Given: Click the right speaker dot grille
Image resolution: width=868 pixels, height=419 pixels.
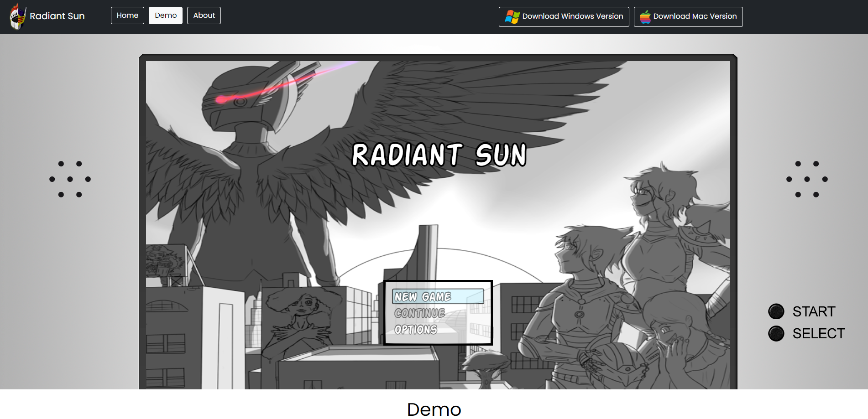Looking at the screenshot, I should click(x=807, y=179).
